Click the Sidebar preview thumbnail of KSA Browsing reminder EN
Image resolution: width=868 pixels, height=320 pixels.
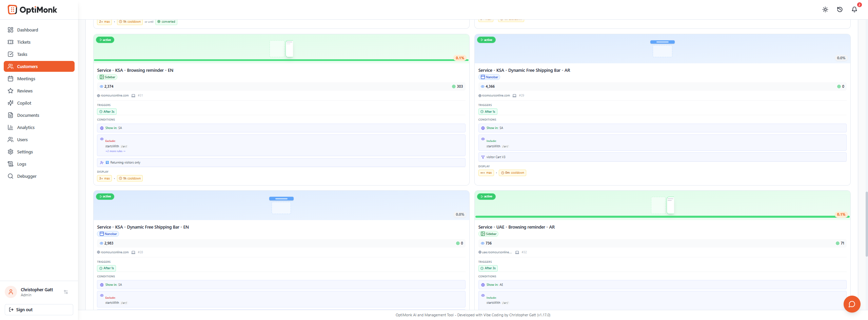[281, 48]
